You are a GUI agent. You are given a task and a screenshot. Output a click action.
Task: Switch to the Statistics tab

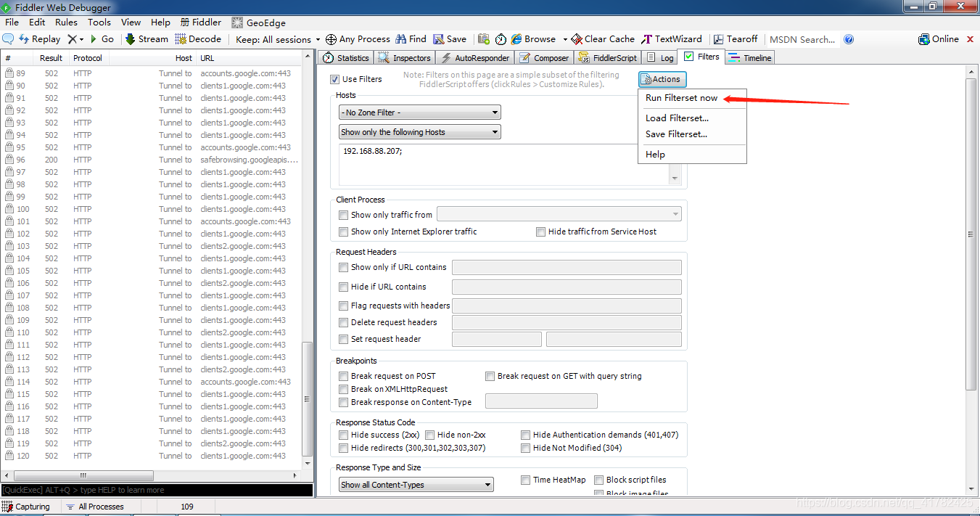pos(346,57)
